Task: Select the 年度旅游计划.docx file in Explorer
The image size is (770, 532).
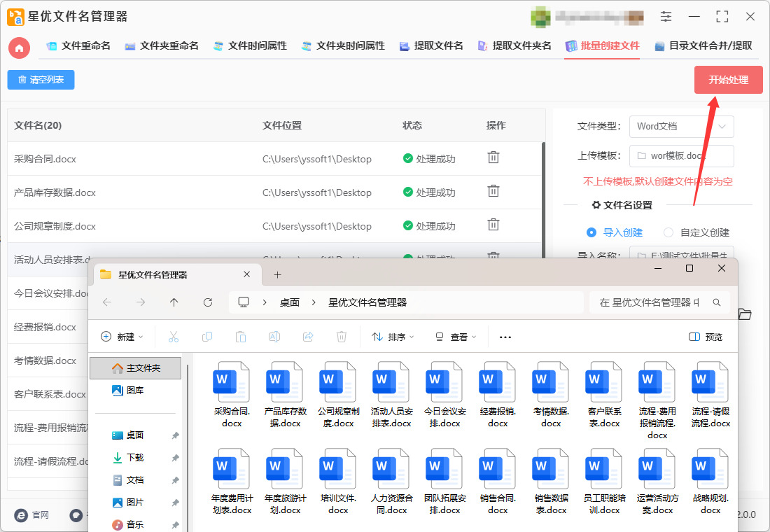Action: pyautogui.click(x=285, y=482)
